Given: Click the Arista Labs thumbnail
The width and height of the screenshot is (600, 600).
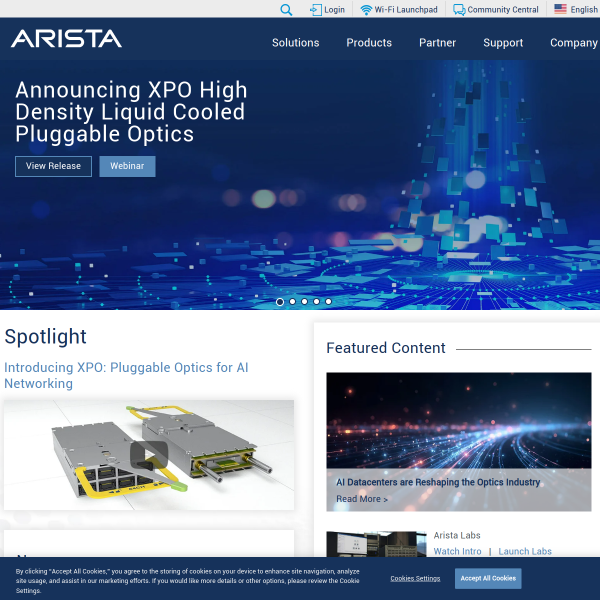Looking at the screenshot, I should pyautogui.click(x=376, y=544).
